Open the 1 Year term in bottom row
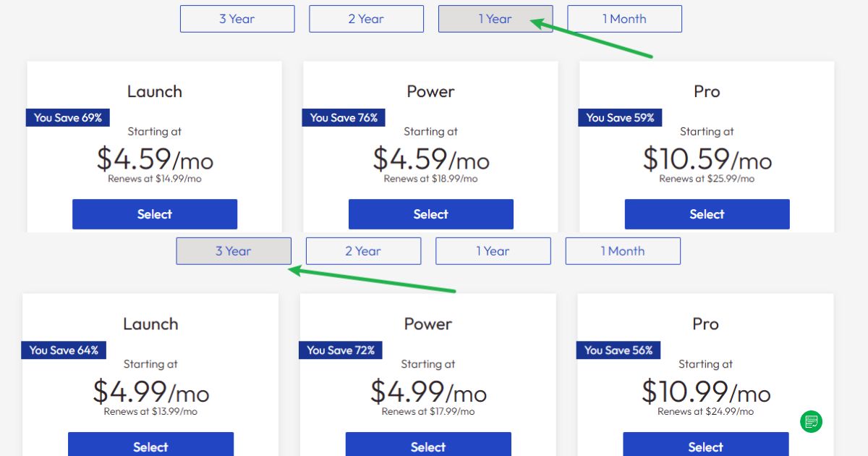868x456 pixels. tap(493, 250)
